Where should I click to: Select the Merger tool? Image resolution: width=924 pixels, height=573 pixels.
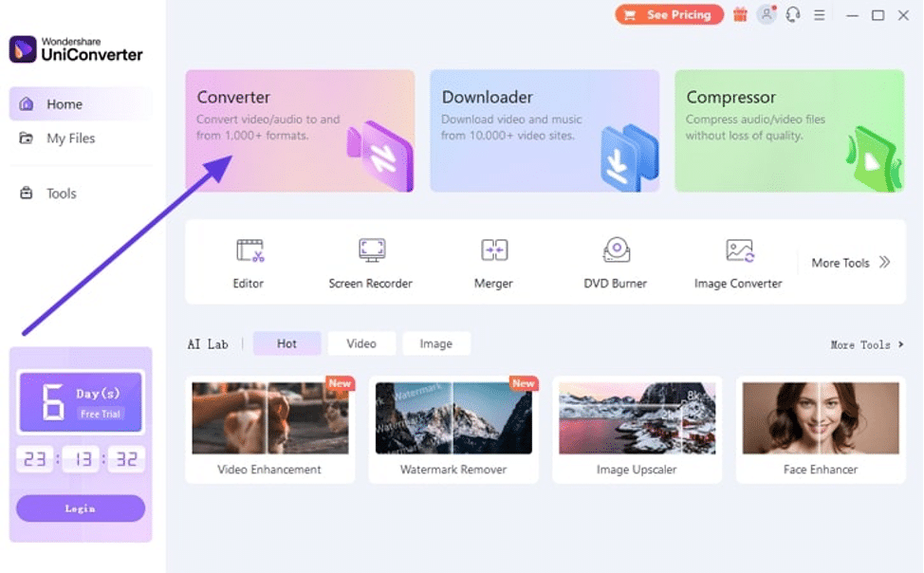(493, 261)
